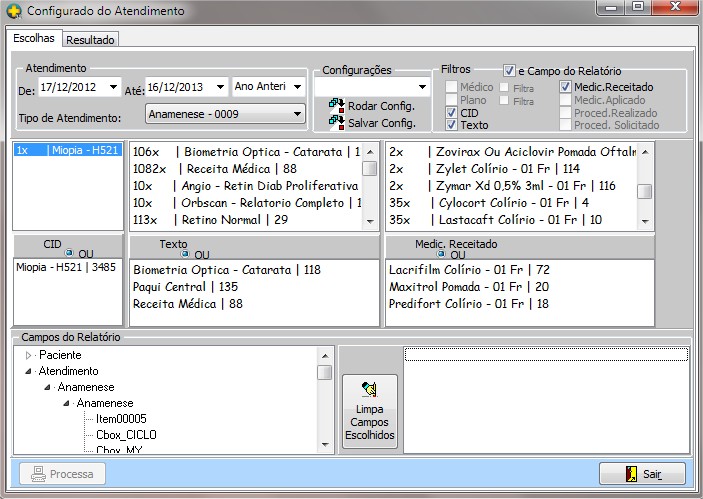Open the Ano Anteri period dropdown
703x499 pixels.
point(298,87)
